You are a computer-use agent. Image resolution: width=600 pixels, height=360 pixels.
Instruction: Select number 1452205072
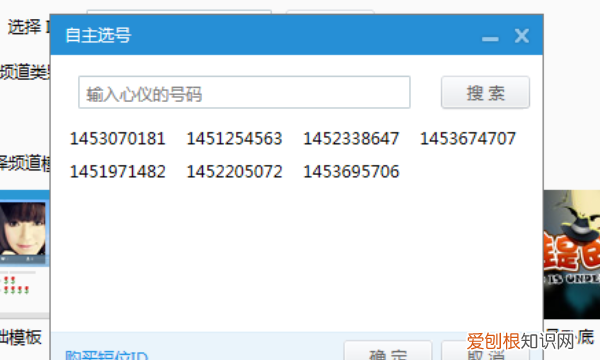(234, 171)
